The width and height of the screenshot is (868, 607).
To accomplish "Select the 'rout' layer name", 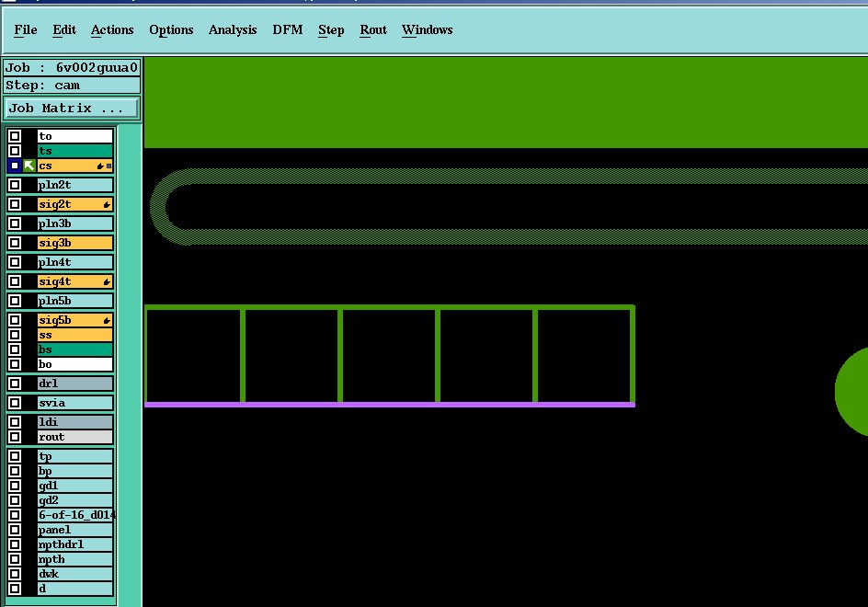I will (x=74, y=437).
